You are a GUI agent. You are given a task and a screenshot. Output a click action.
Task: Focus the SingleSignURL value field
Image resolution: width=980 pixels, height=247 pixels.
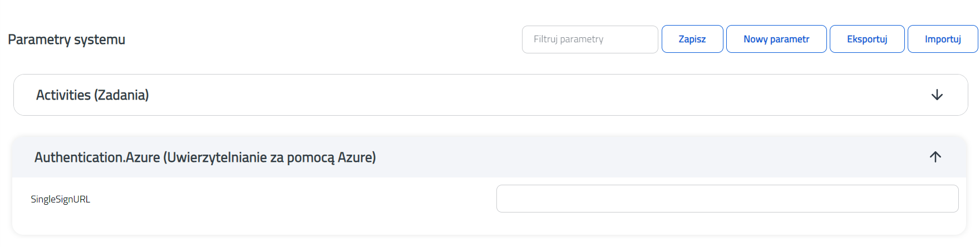click(727, 199)
